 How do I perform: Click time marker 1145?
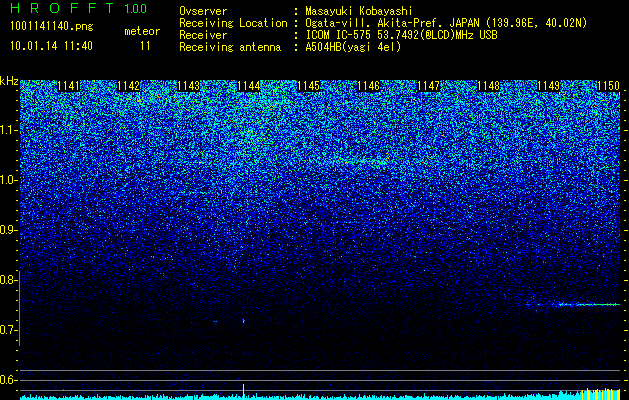308,86
